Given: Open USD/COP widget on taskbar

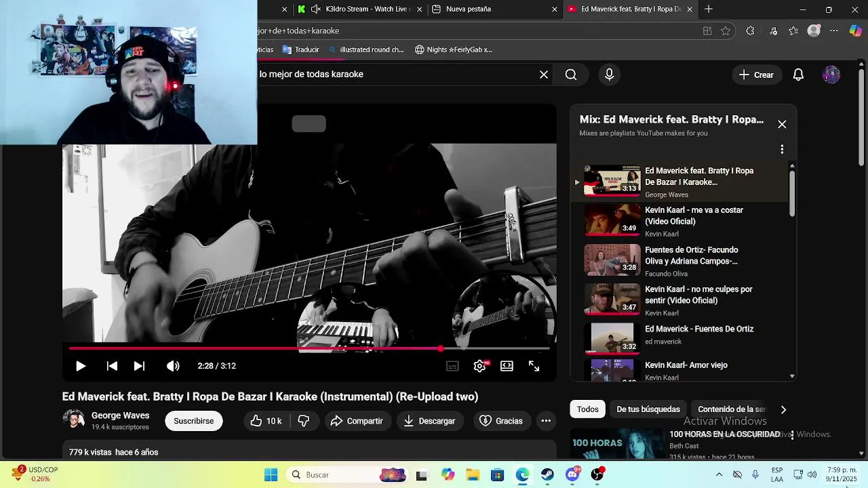Looking at the screenshot, I should point(35,474).
